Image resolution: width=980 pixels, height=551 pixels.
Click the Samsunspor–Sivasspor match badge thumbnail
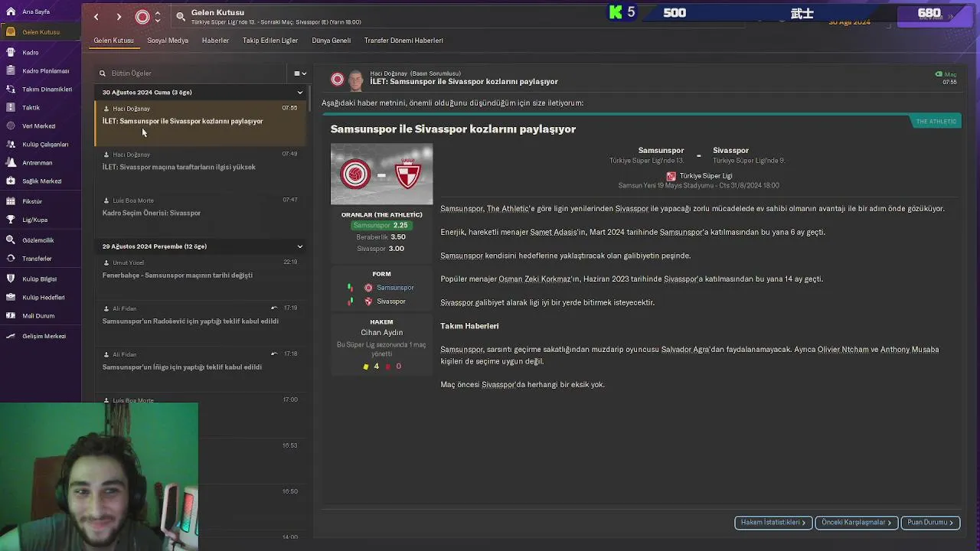coord(381,174)
